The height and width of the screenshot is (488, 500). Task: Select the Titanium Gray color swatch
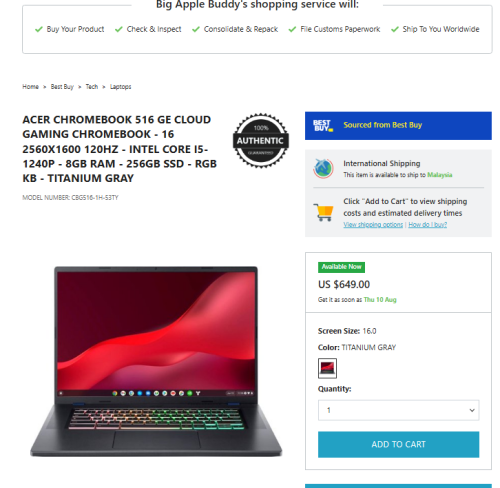(x=327, y=368)
